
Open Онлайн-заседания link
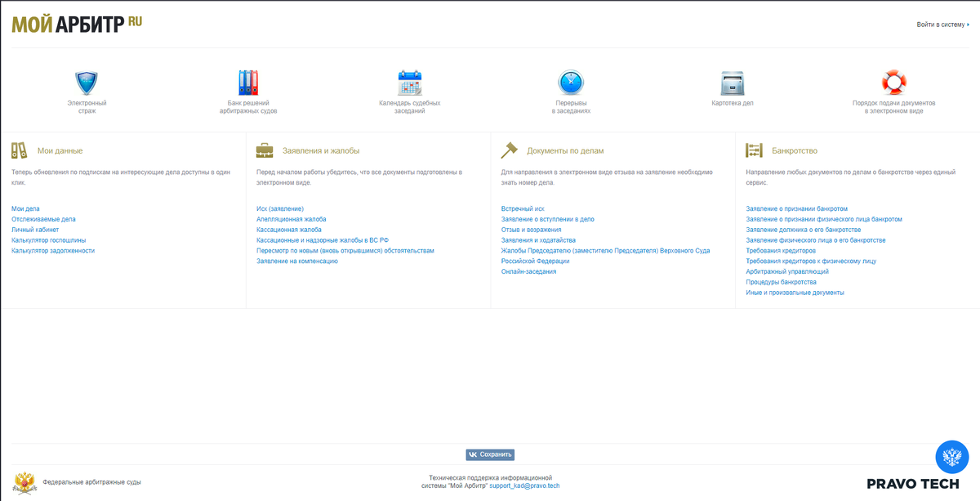coord(529,271)
